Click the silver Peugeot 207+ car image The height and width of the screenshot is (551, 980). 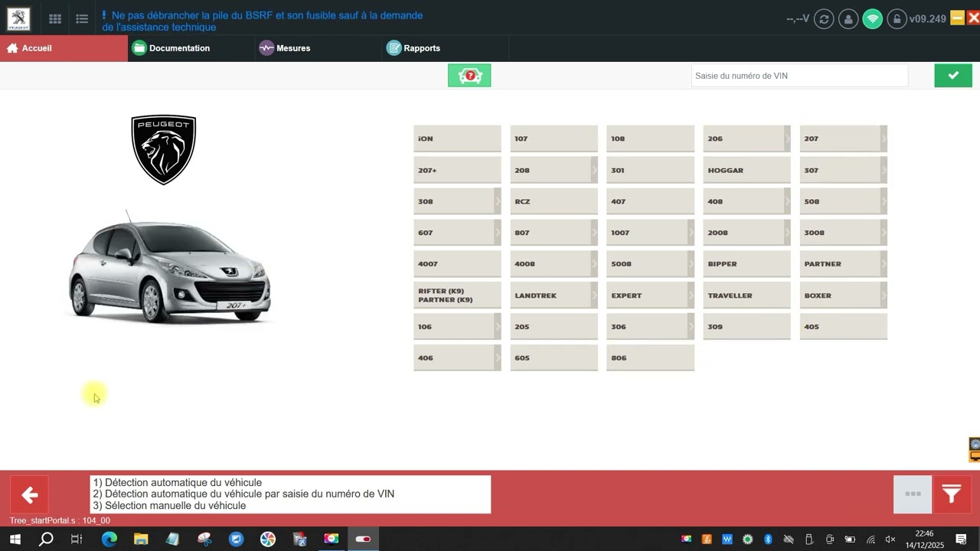coord(170,268)
